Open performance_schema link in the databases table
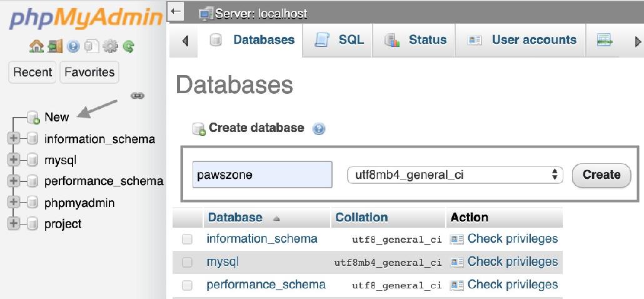 pos(266,284)
